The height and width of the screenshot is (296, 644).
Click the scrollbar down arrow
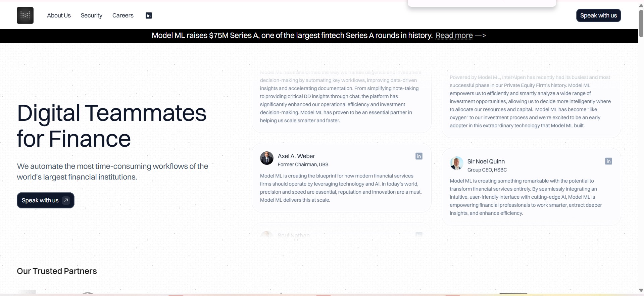click(641, 290)
